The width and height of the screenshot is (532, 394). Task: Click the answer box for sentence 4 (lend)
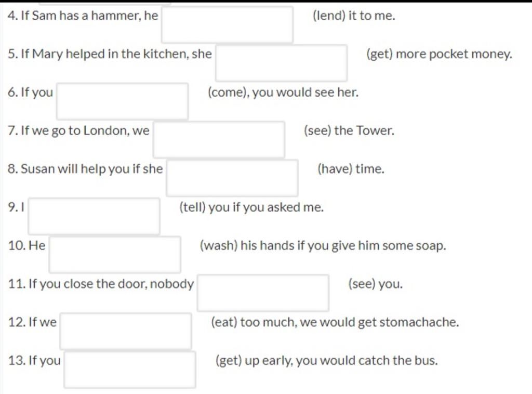point(228,25)
